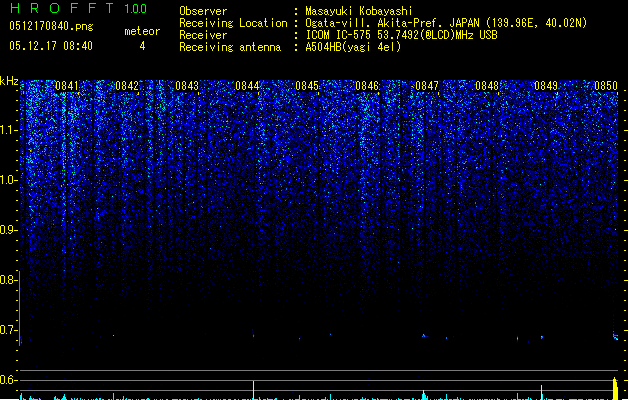
Task: Click the 0.6 kHz axis tick label
Action: point(8,380)
